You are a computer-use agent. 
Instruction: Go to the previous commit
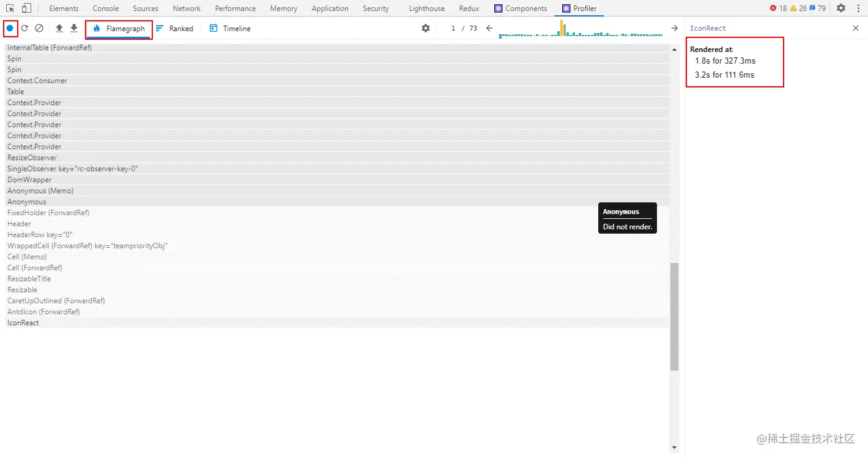pyautogui.click(x=489, y=28)
